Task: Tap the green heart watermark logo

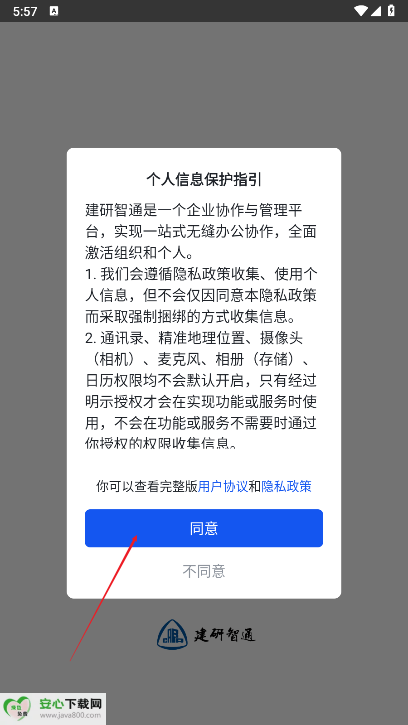Action: 18,708
